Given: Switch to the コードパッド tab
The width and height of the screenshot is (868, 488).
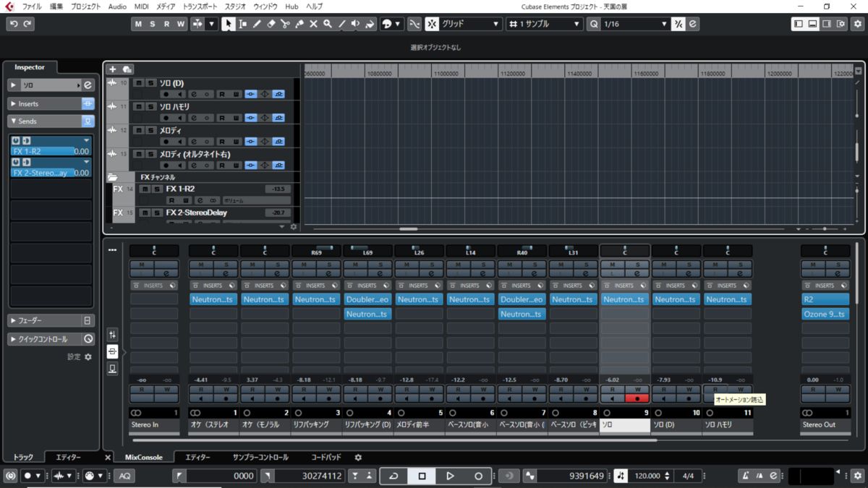Looking at the screenshot, I should tap(326, 458).
